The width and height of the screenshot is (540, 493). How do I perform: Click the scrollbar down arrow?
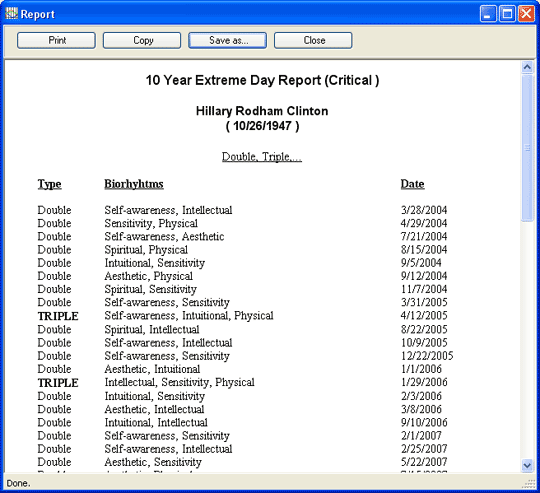[x=527, y=465]
